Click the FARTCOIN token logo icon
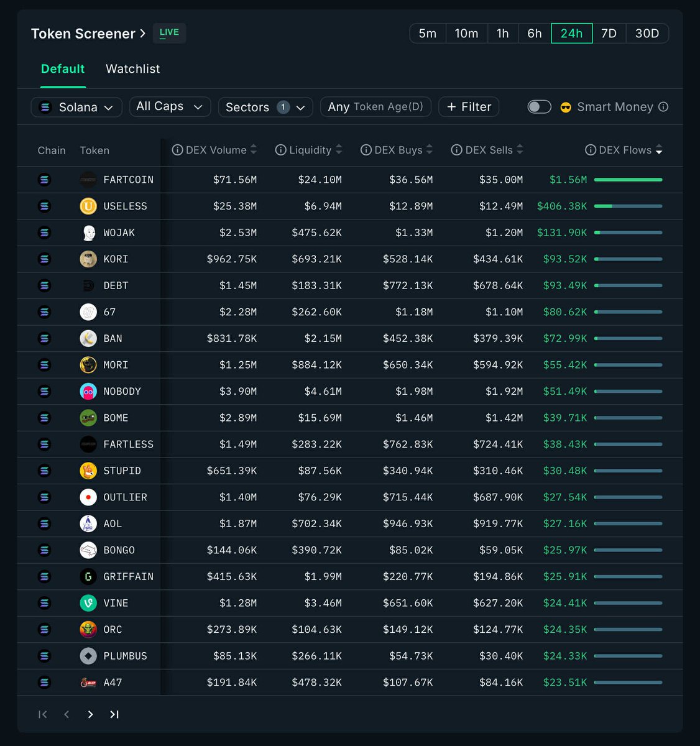The image size is (700, 746). [88, 180]
